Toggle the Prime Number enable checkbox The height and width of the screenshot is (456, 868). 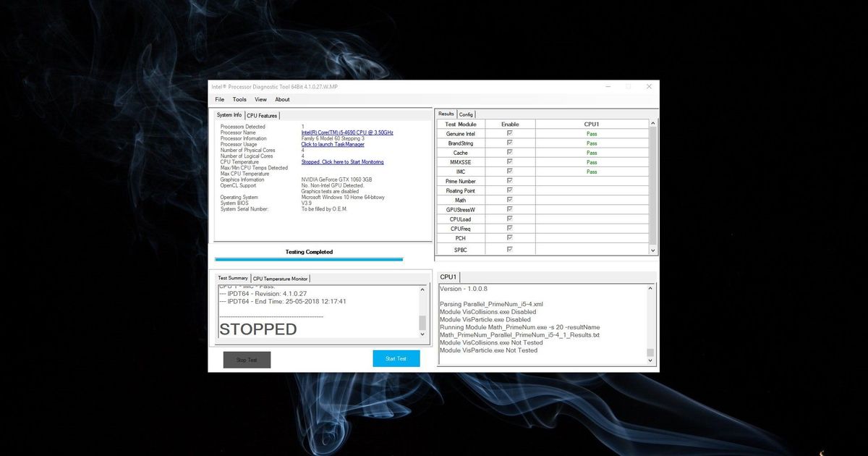coord(510,181)
